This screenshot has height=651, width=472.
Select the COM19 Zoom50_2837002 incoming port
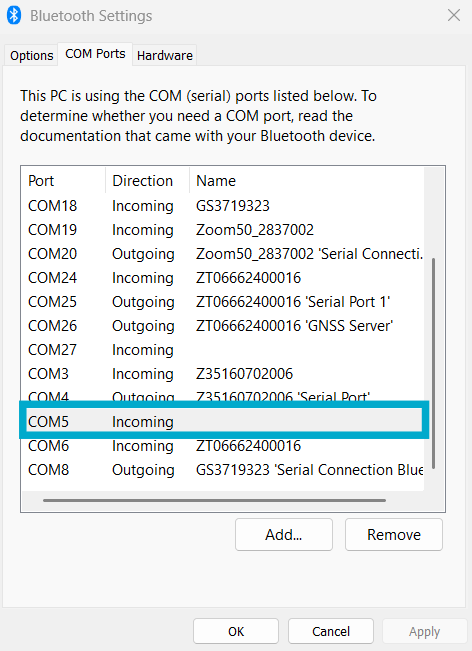tap(223, 230)
